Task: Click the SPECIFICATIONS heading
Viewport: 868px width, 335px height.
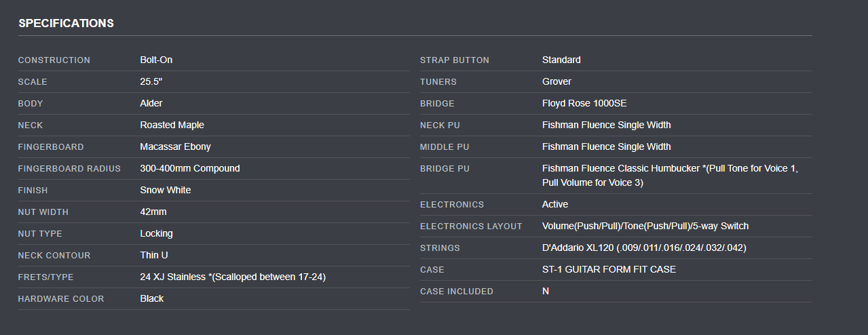Action: tap(66, 23)
